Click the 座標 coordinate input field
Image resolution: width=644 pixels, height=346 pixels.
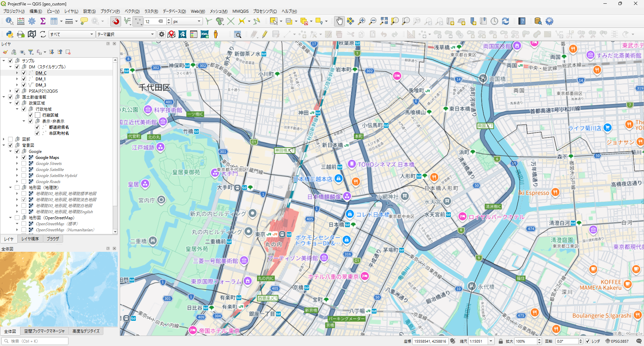tap(430, 341)
